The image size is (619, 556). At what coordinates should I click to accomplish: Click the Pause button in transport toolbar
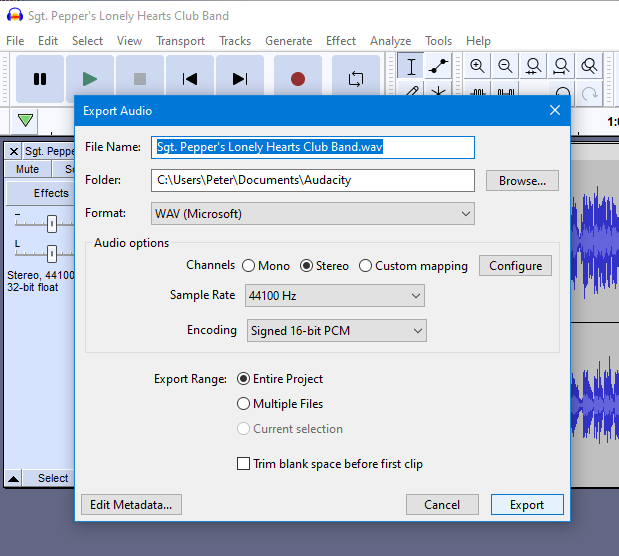(x=40, y=79)
